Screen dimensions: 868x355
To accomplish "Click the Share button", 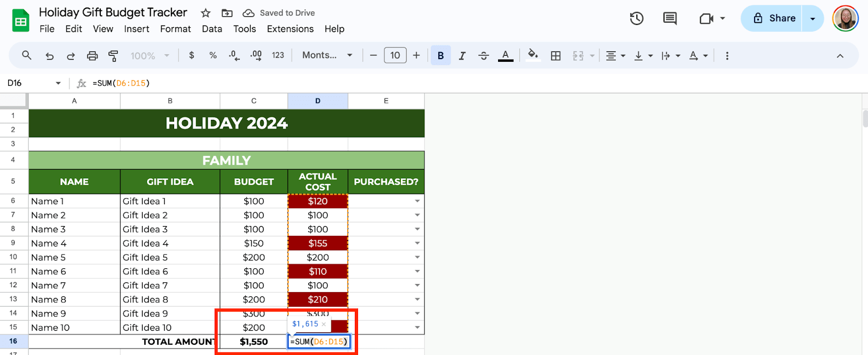I will [x=774, y=18].
